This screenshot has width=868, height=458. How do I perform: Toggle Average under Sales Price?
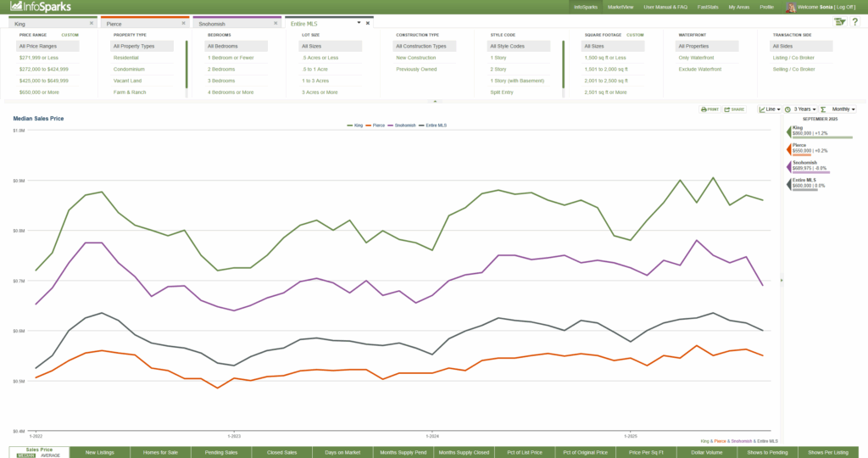coord(51,455)
